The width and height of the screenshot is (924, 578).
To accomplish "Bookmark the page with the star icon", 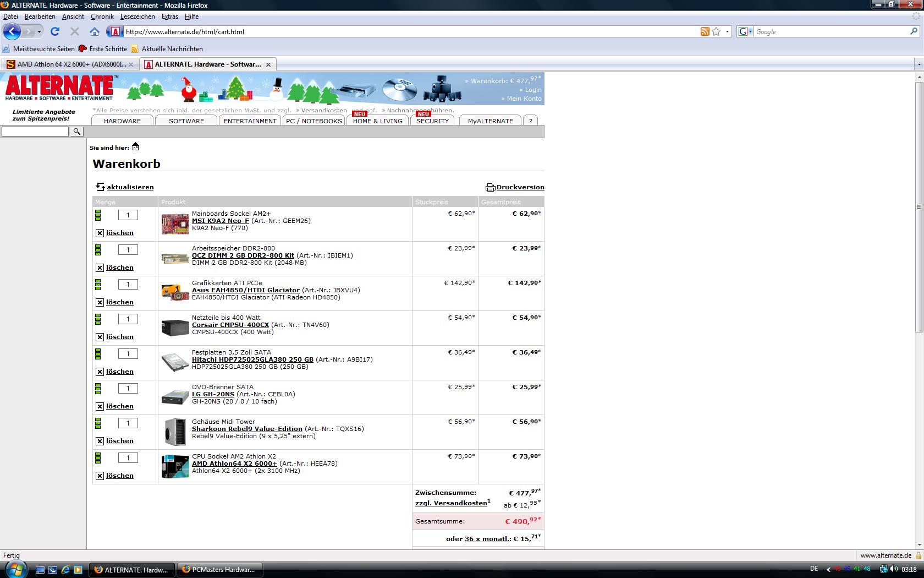I will point(716,31).
